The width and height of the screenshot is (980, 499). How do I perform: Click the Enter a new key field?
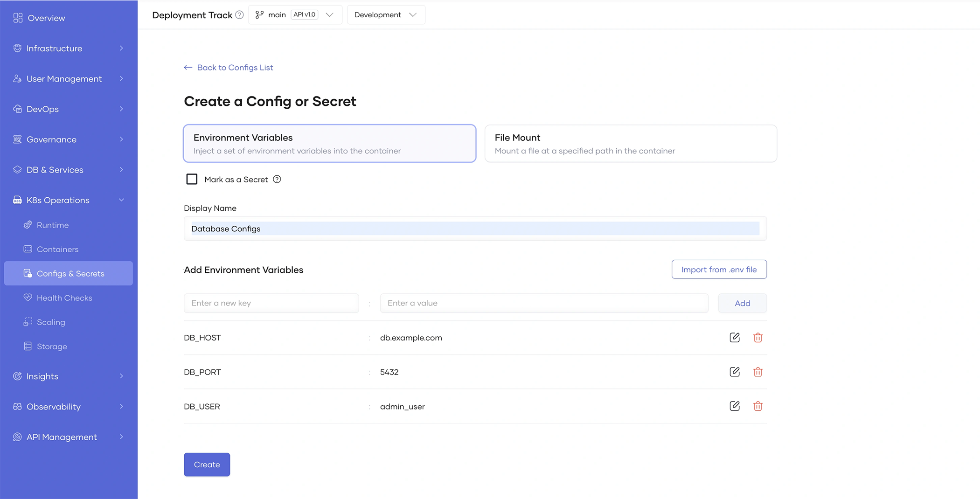tap(271, 303)
